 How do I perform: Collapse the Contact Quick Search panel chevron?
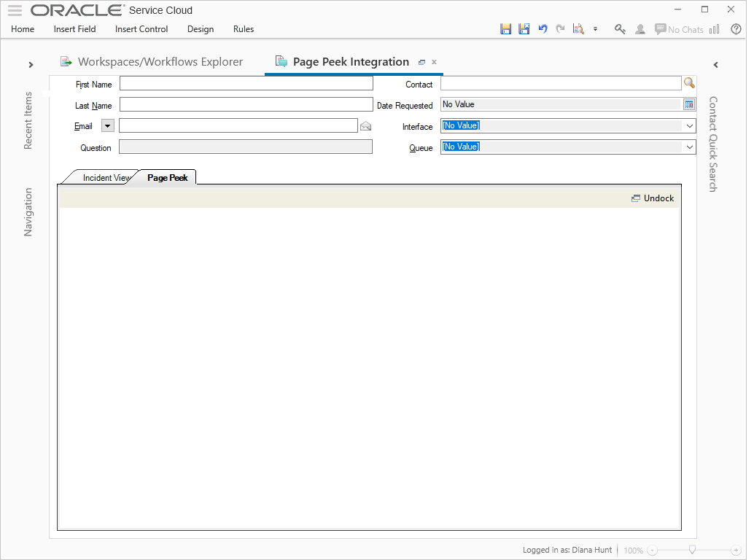pos(715,64)
